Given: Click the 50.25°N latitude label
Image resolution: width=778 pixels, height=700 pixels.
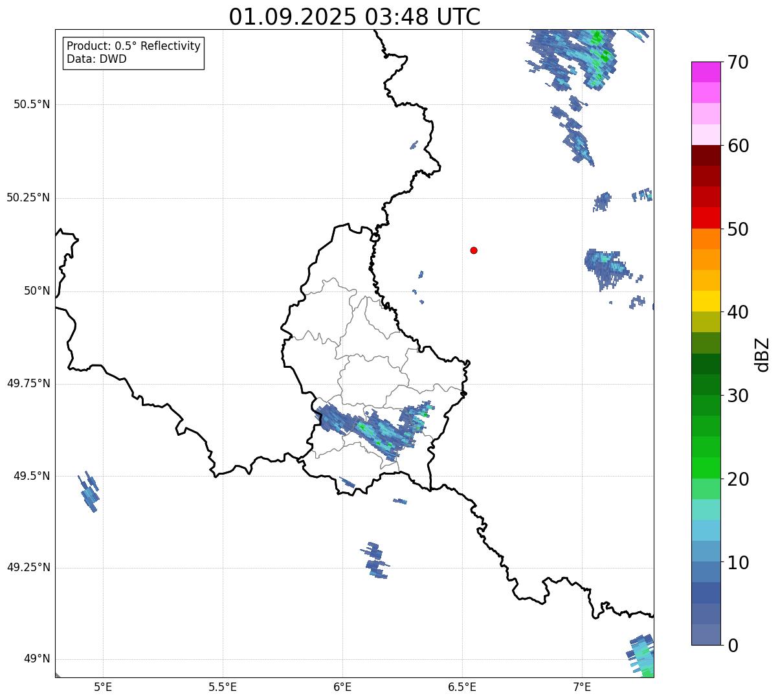Looking at the screenshot, I should pyautogui.click(x=28, y=198).
